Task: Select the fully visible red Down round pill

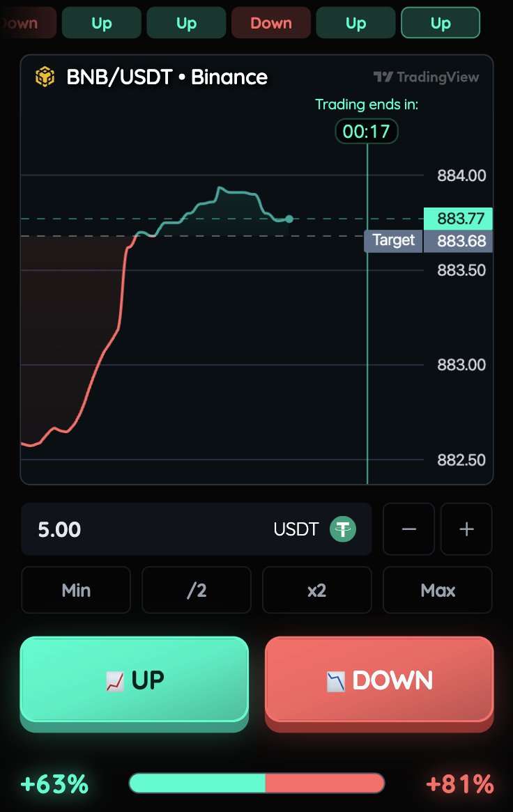Action: pyautogui.click(x=271, y=23)
